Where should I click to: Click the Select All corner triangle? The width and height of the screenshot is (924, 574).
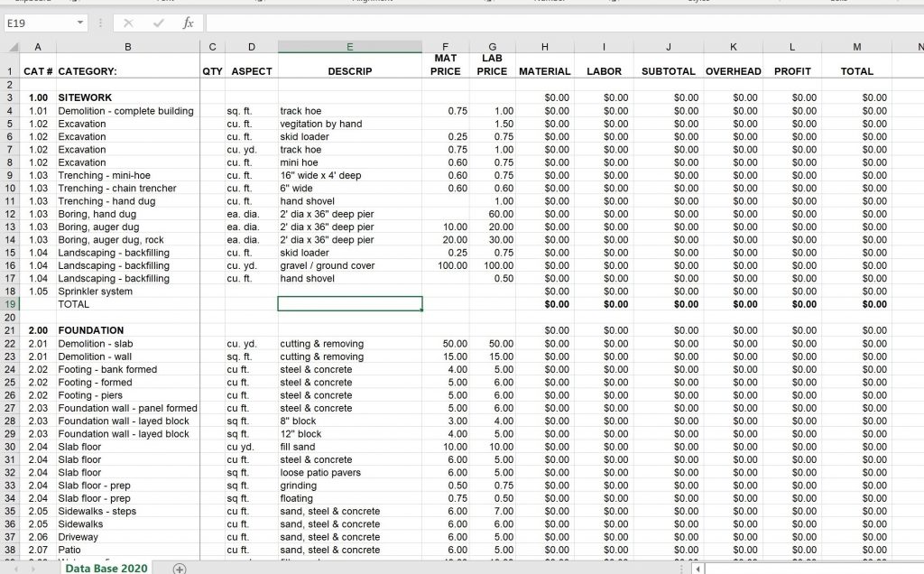pos(14,47)
